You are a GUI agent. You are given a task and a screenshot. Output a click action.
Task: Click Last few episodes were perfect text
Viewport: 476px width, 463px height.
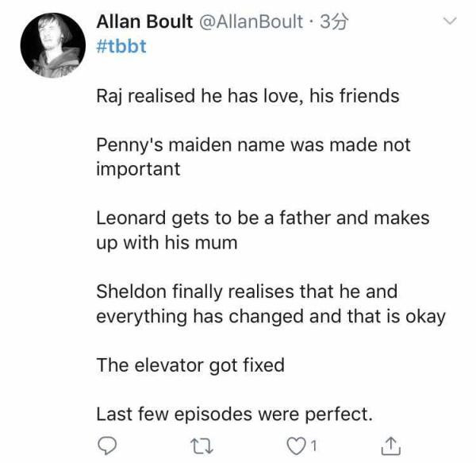[234, 415]
